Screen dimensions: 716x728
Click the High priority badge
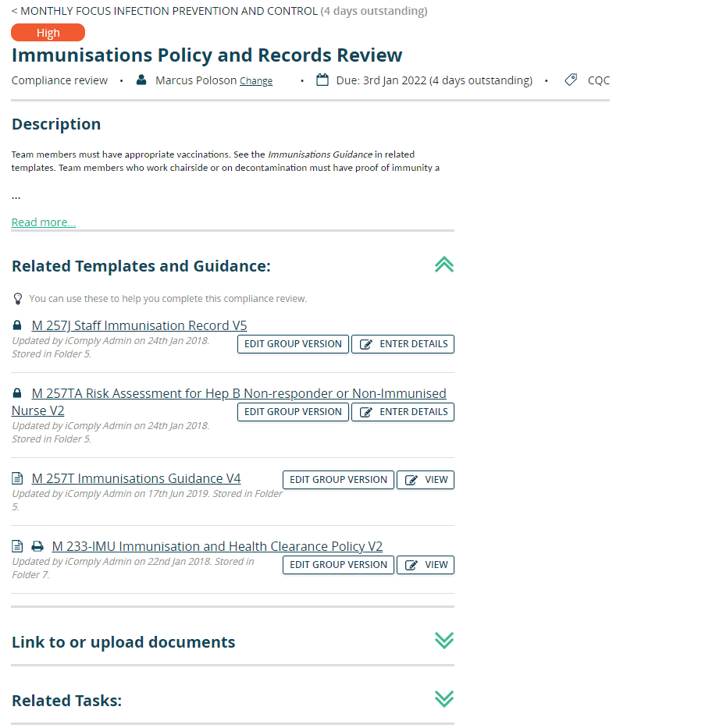48,33
